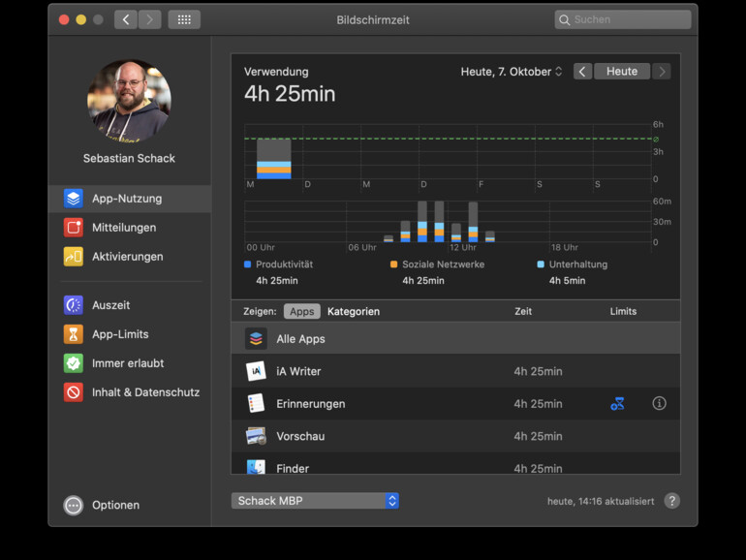
Task: Show all preferences grid button
Action: tap(184, 19)
